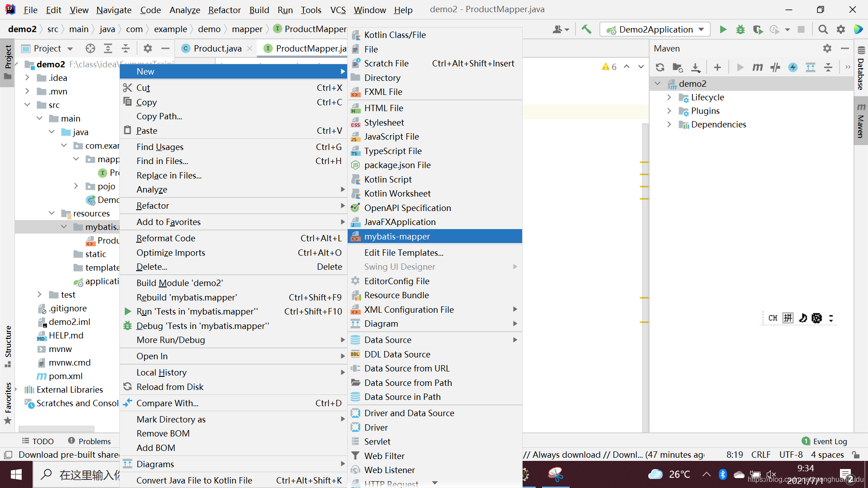Click the Synchronize/Reload Maven icon in Maven panel

(x=660, y=67)
